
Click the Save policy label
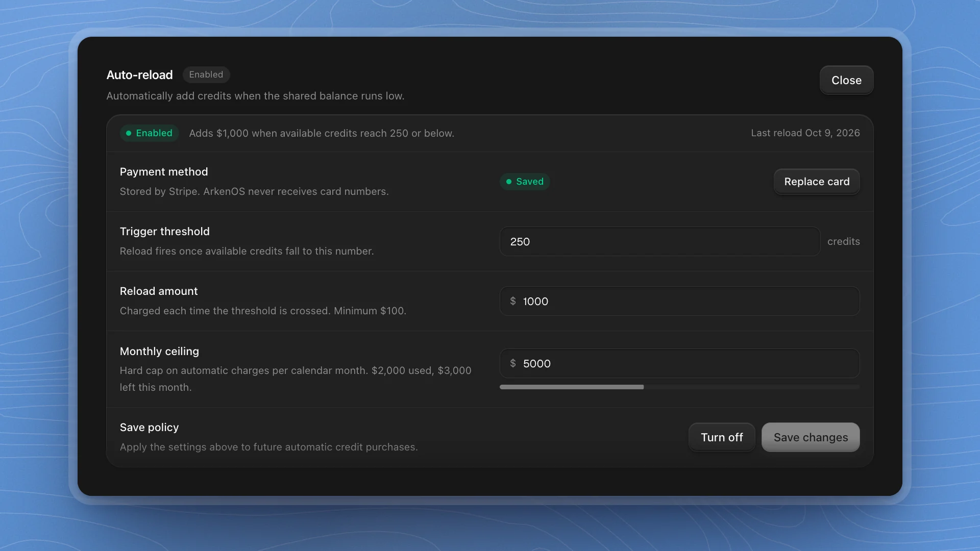click(x=149, y=428)
